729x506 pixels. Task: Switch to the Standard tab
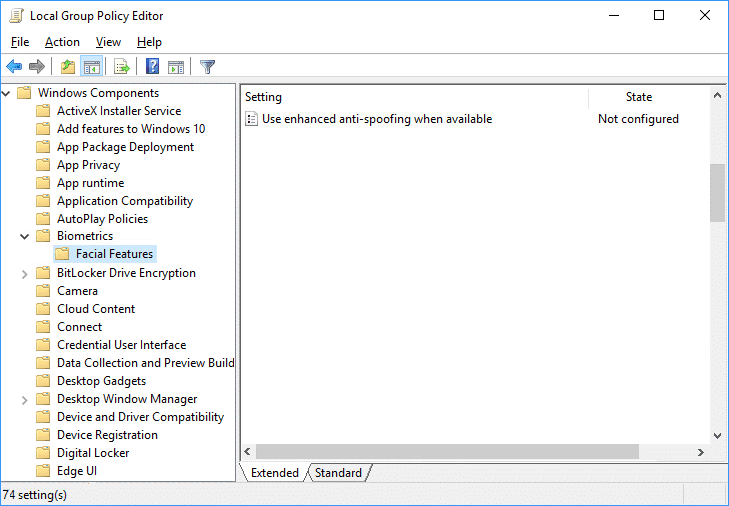(338, 473)
